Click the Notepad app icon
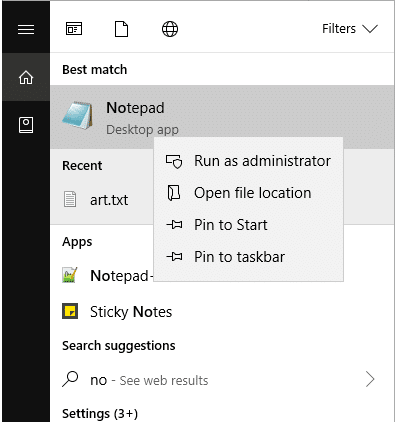395x422 pixels. tap(78, 115)
